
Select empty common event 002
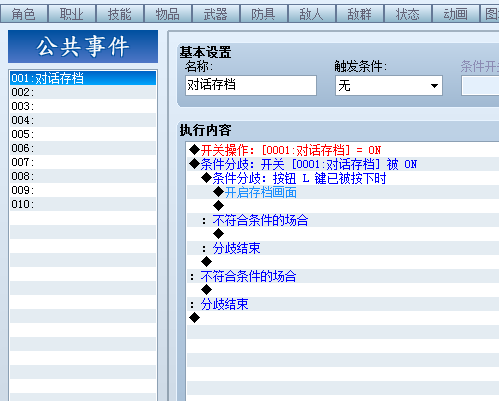[83, 92]
